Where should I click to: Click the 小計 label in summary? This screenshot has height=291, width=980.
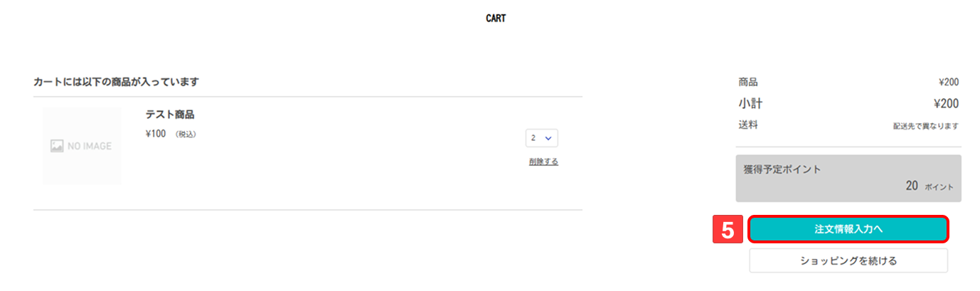(750, 104)
